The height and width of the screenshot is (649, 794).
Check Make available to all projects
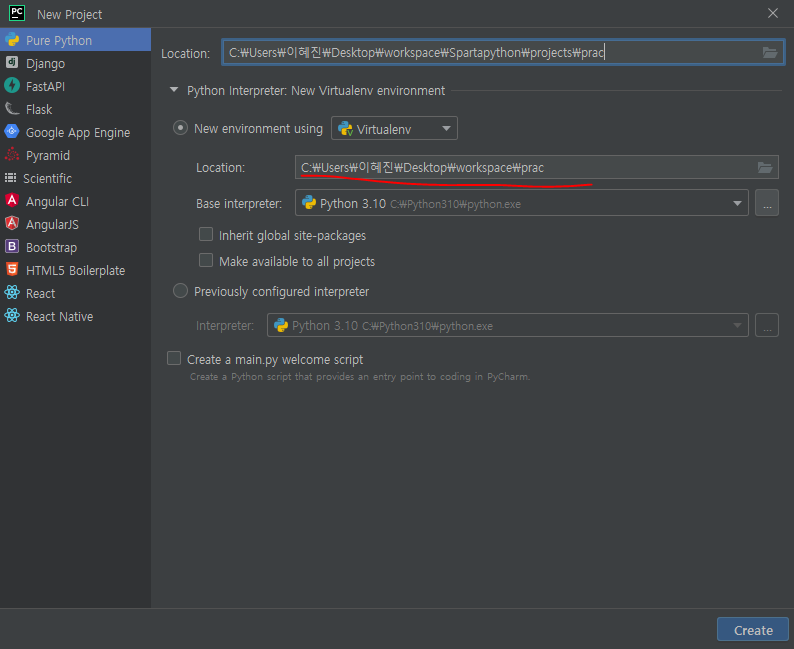point(206,260)
